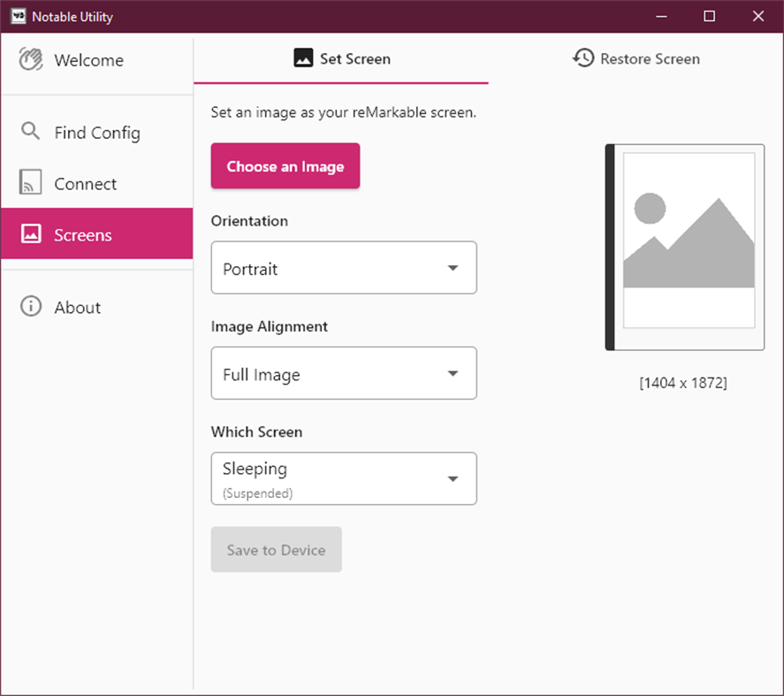
Task: Open the Image Alignment Full Image dropdown
Action: pyautogui.click(x=344, y=373)
